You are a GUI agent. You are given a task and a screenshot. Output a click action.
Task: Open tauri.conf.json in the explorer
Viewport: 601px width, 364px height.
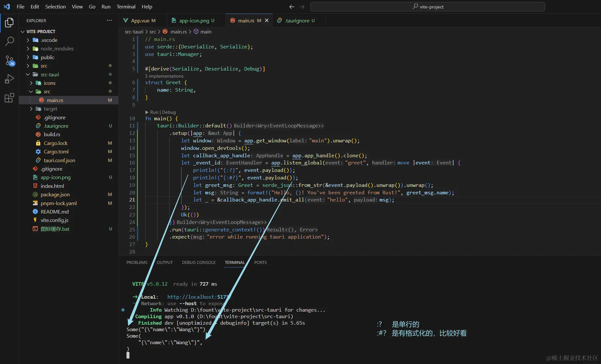click(x=69, y=160)
